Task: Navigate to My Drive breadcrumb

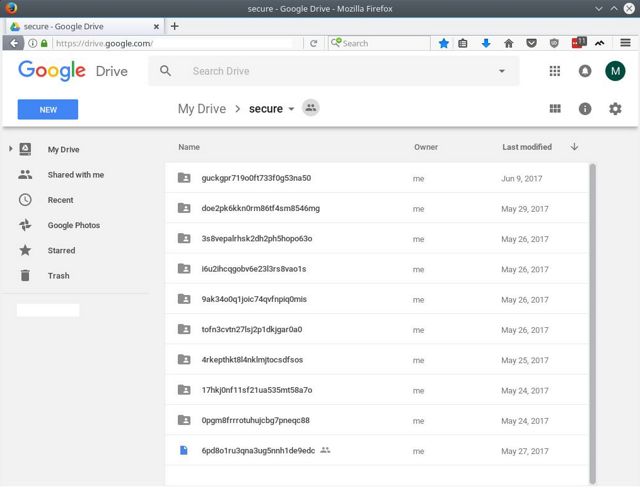Action: 202,109
